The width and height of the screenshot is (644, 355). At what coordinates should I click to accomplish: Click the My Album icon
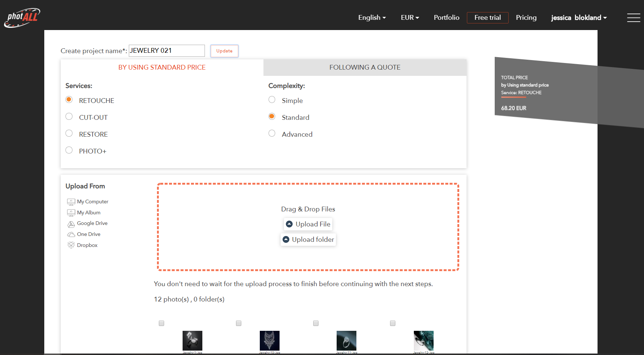click(x=71, y=213)
